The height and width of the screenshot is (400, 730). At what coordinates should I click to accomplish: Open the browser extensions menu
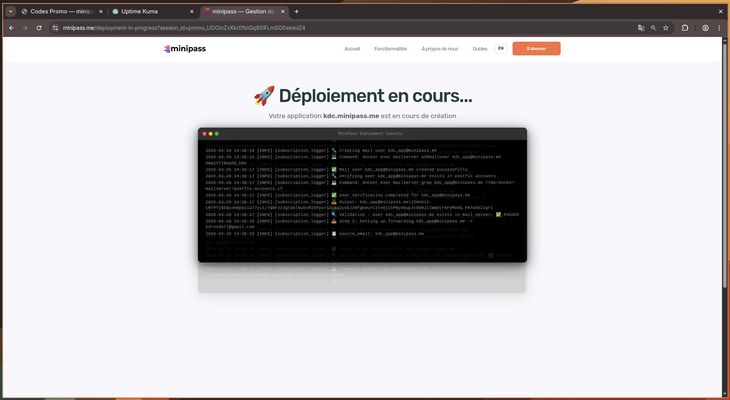[x=685, y=28]
